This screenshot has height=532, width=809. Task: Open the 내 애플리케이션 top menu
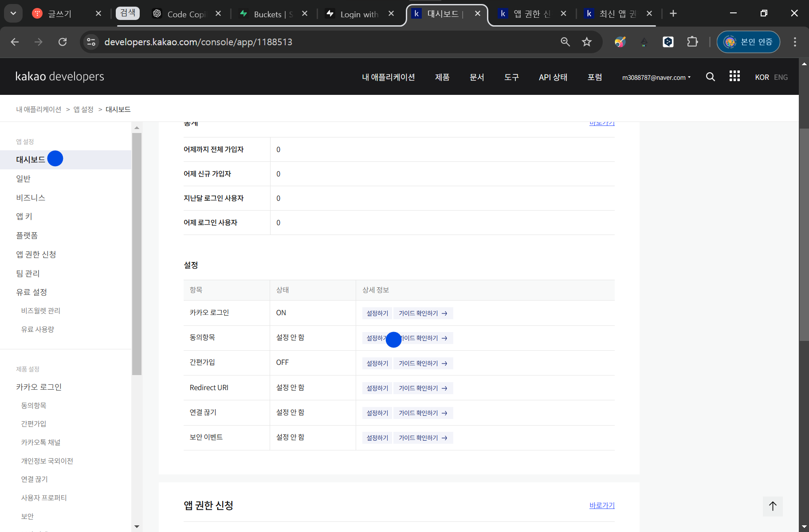click(x=388, y=77)
